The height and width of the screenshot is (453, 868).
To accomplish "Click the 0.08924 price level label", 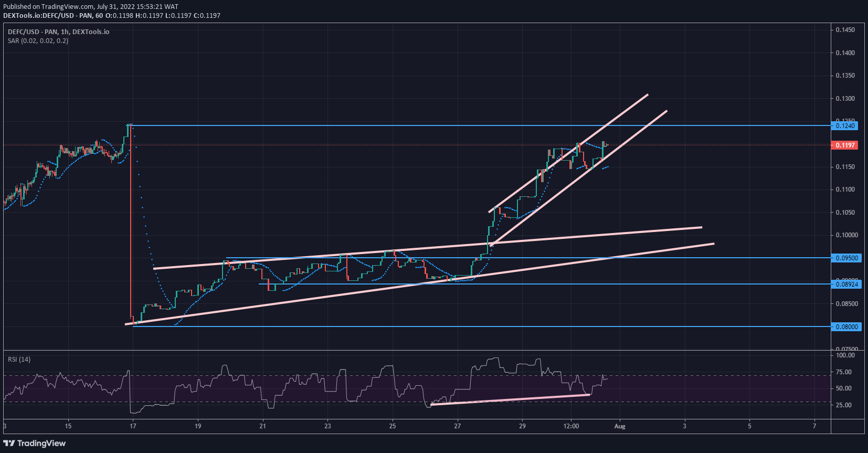I will [x=846, y=284].
